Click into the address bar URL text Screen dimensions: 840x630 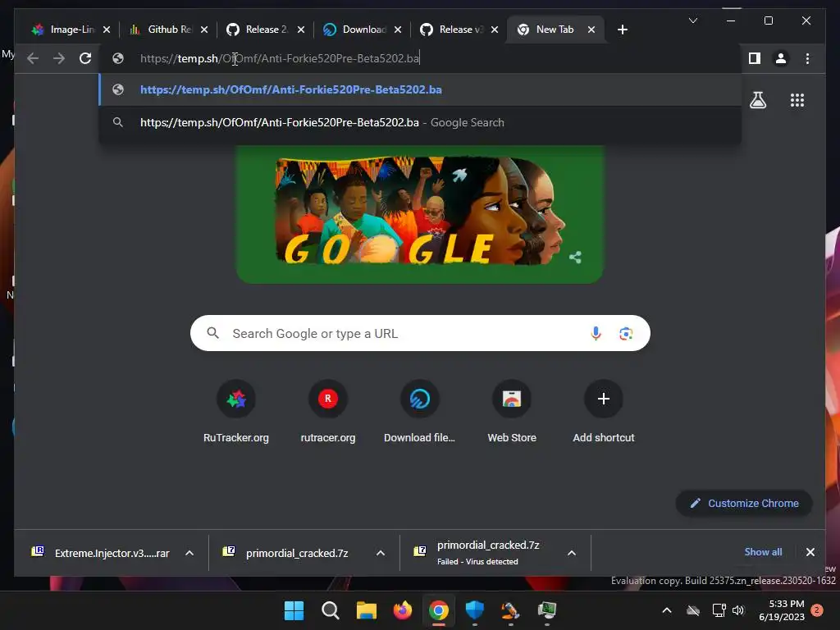click(280, 58)
